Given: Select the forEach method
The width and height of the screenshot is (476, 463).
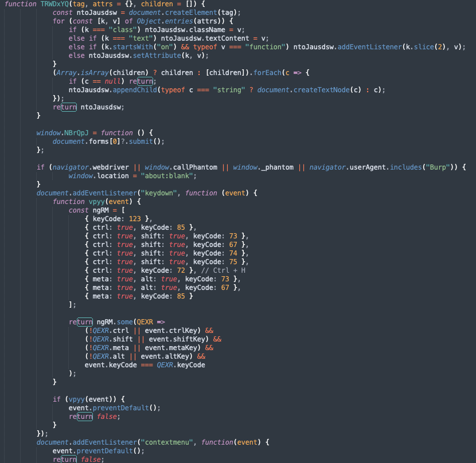Looking at the screenshot, I should pos(267,73).
